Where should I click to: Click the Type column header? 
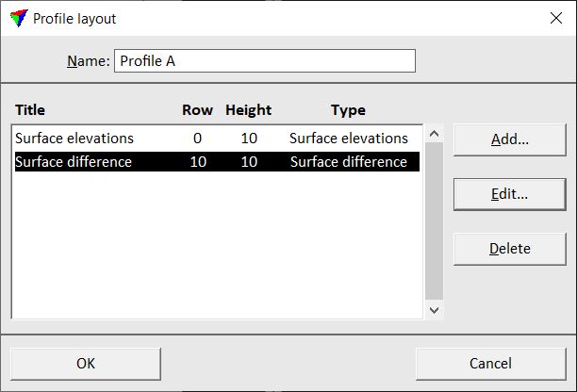tap(348, 110)
